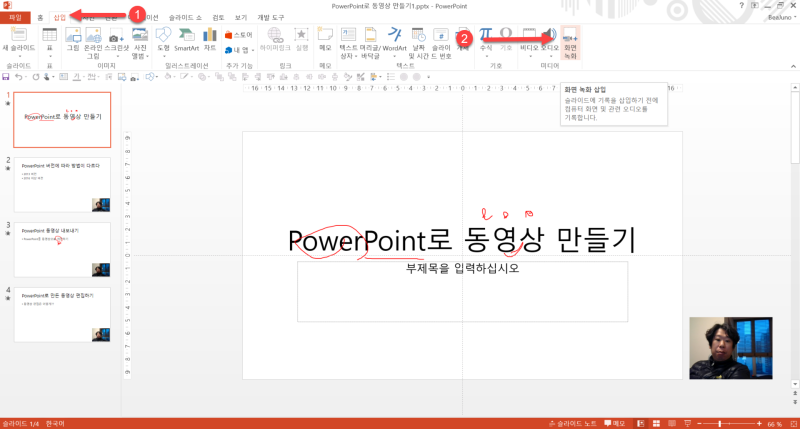Insert a 차트 chart
Viewport: 800px width, 429px height.
(x=210, y=40)
